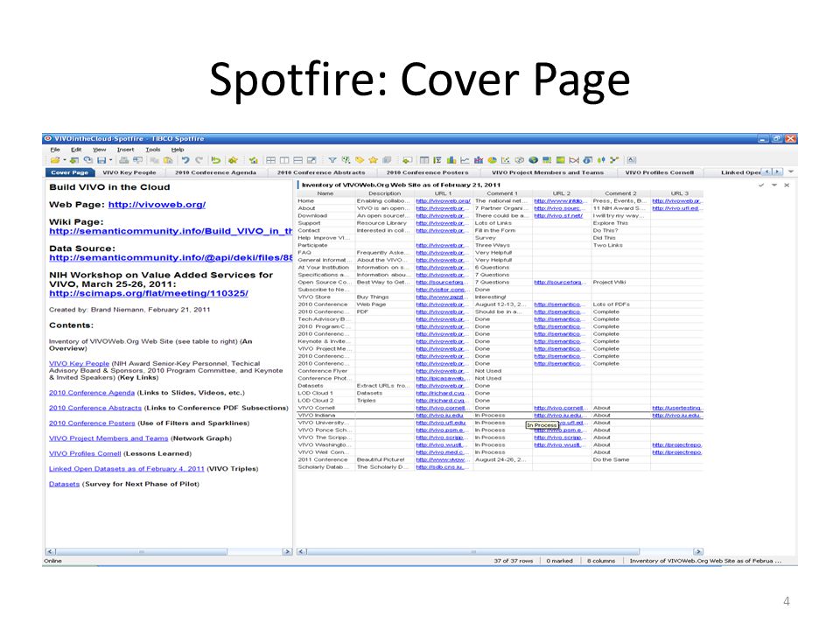Viewport: 840px width, 630px height.
Task: Click the Save floppy disk icon
Action: (101, 160)
